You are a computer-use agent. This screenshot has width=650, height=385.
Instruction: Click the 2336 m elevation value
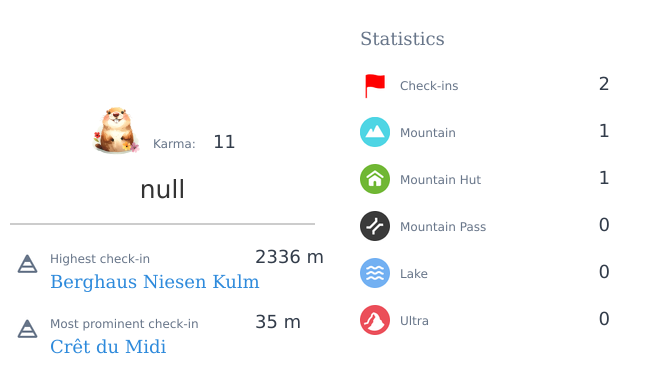tap(289, 257)
